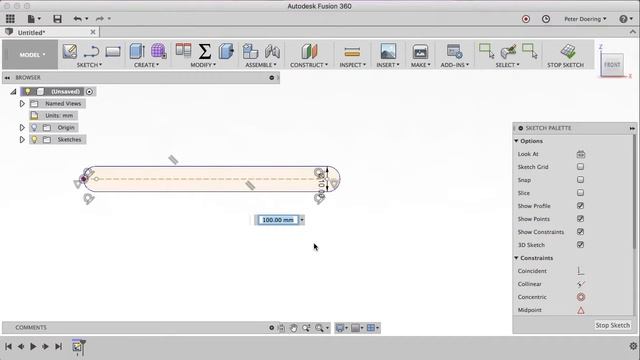Select the New Component icon
The image size is (640, 360).
point(250,52)
